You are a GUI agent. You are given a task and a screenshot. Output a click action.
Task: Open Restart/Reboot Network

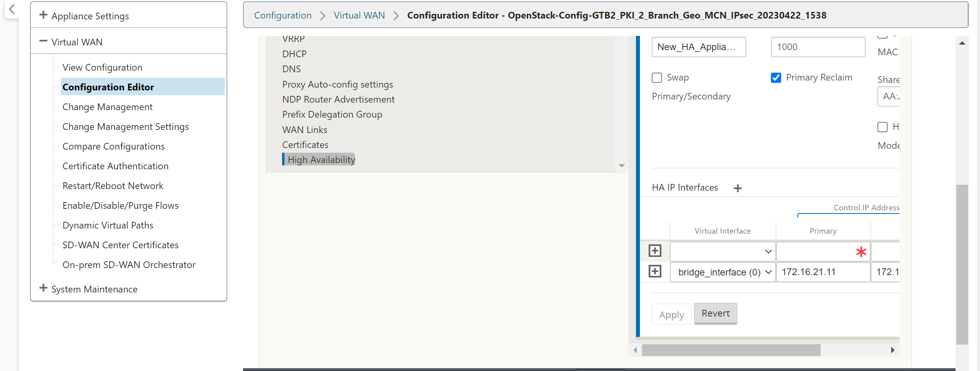point(112,186)
